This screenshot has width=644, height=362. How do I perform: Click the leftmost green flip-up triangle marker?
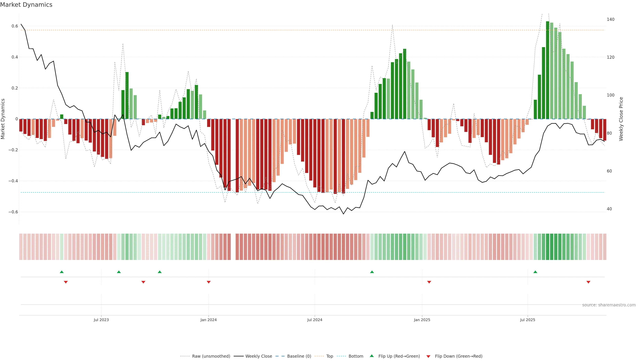(x=62, y=272)
